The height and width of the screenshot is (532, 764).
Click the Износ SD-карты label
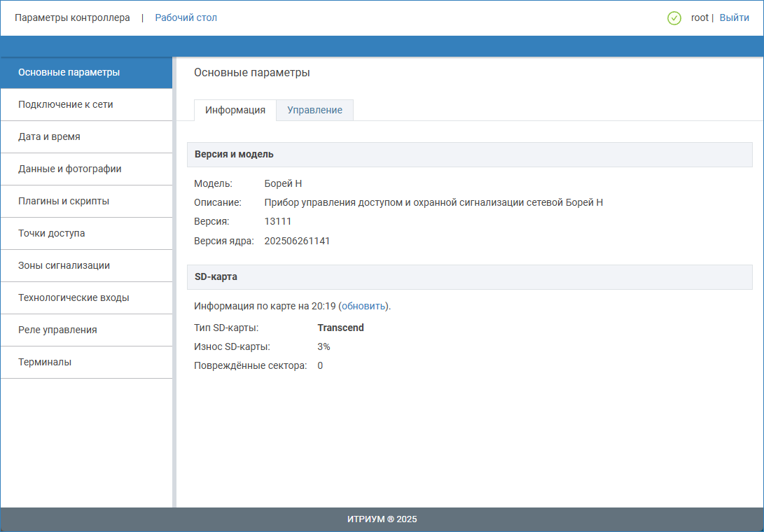[232, 347]
